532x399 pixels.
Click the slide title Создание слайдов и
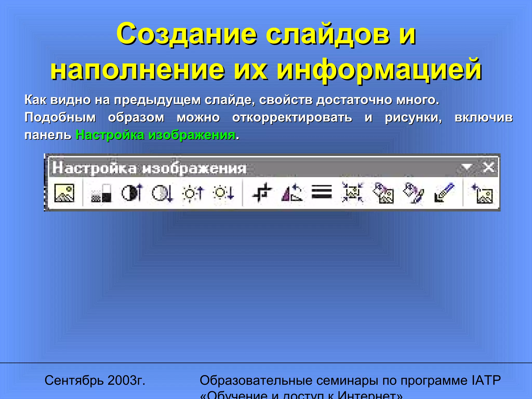(266, 34)
